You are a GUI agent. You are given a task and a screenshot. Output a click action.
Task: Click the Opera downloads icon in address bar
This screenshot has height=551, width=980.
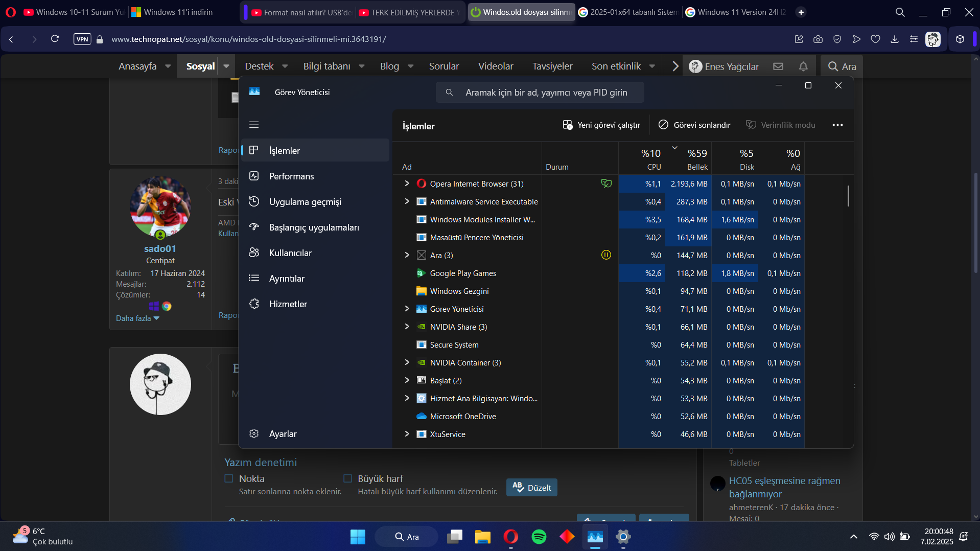[895, 39]
